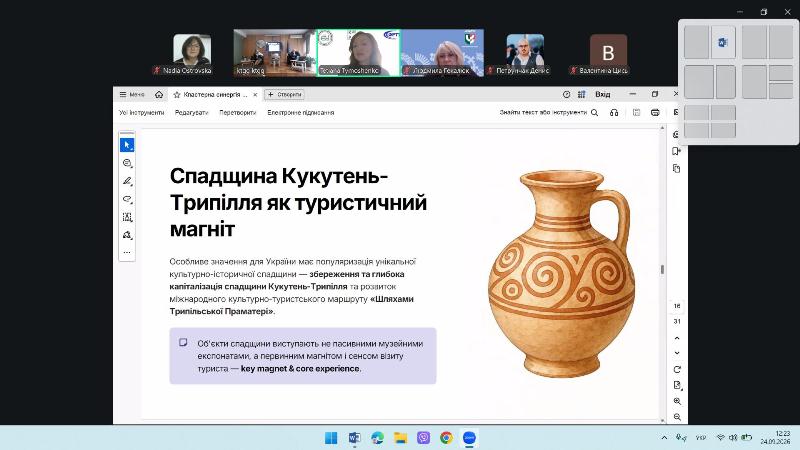Click the Спадщина Кукутень-Трипілля slide heading
The height and width of the screenshot is (450, 800).
298,203
